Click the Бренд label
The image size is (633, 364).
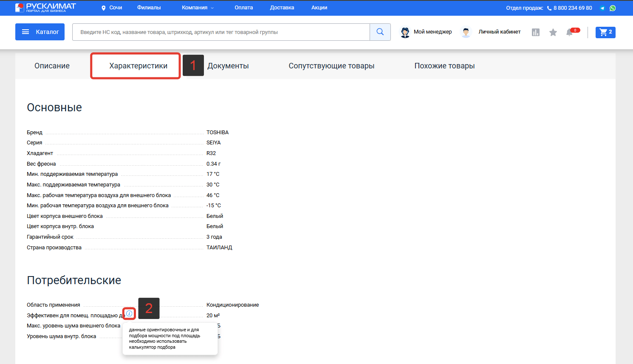34,133
